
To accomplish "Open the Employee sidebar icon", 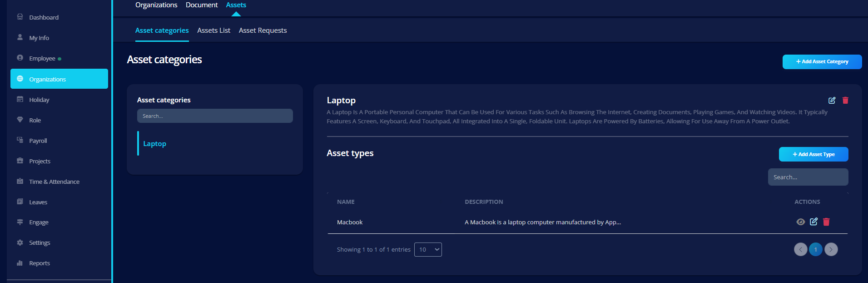I will pos(20,58).
